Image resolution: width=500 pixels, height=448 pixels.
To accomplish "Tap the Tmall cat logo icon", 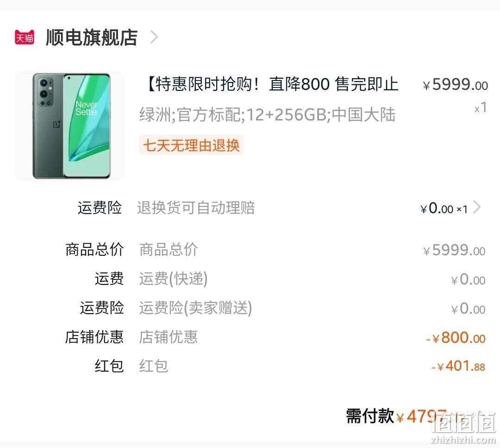I will 25,38.
